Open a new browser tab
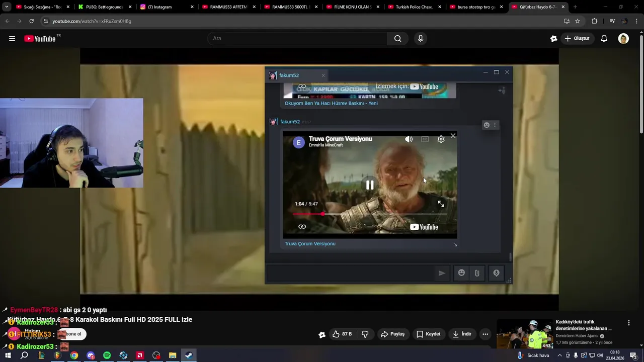This screenshot has height=362, width=644. pos(575,7)
